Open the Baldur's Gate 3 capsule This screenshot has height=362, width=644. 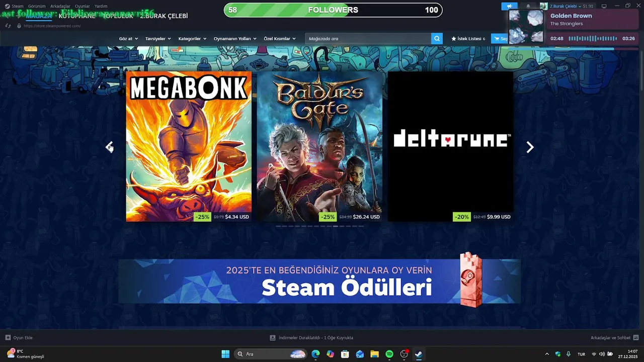coord(319,146)
